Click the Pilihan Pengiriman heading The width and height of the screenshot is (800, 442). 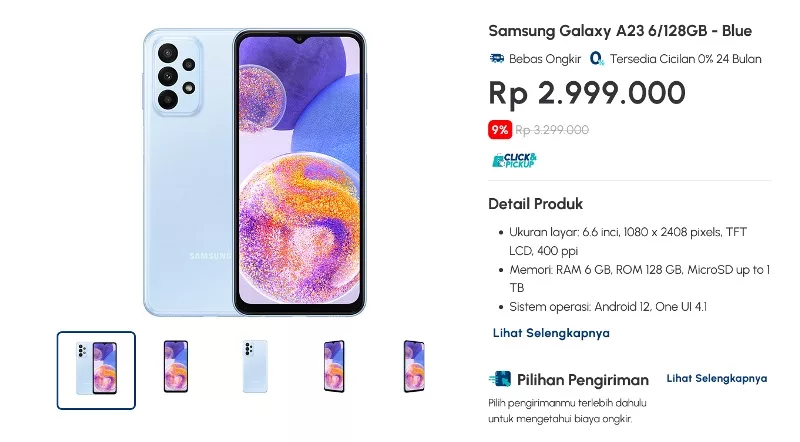coord(583,380)
